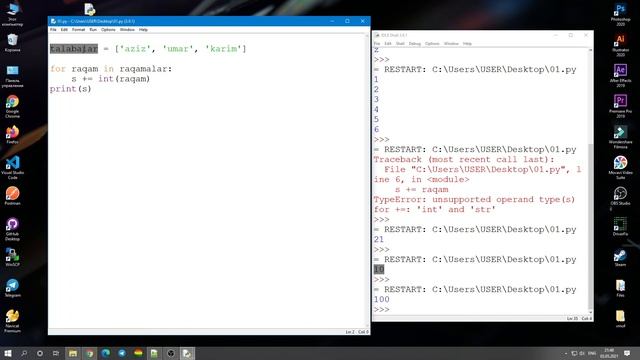640x360 pixels.
Task: Open OBS icon on taskbar
Action: 171,353
